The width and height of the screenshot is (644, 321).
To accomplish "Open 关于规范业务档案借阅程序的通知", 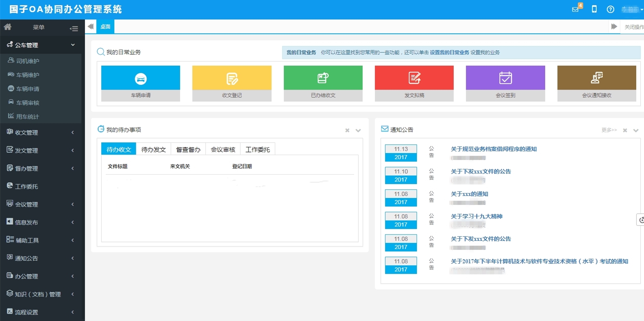I will [x=494, y=149].
